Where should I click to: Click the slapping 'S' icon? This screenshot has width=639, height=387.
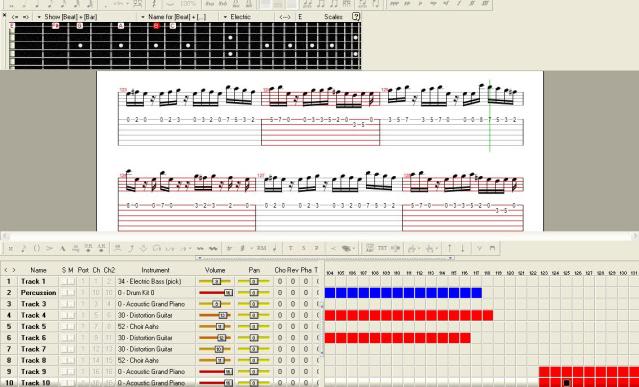[x=304, y=248]
